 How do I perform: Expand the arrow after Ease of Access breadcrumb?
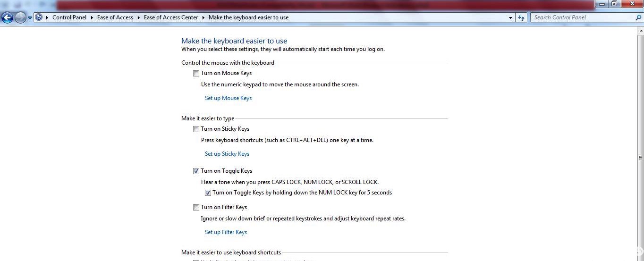pos(139,17)
